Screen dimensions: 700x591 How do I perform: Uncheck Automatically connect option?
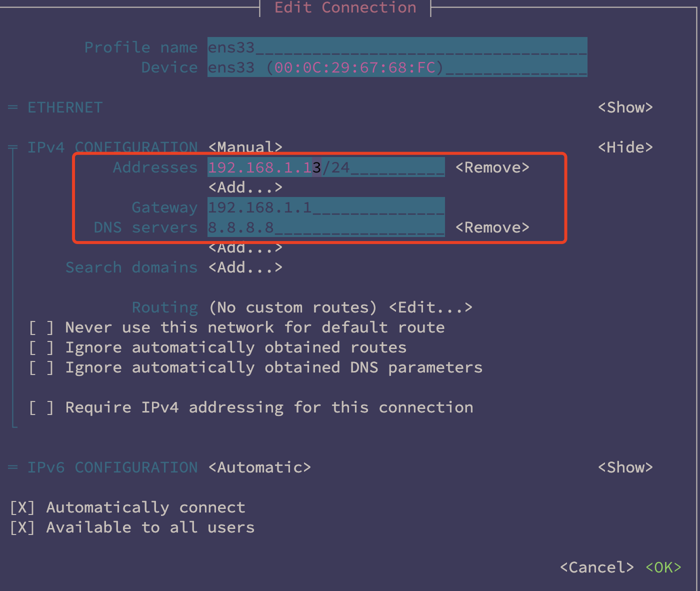point(22,508)
